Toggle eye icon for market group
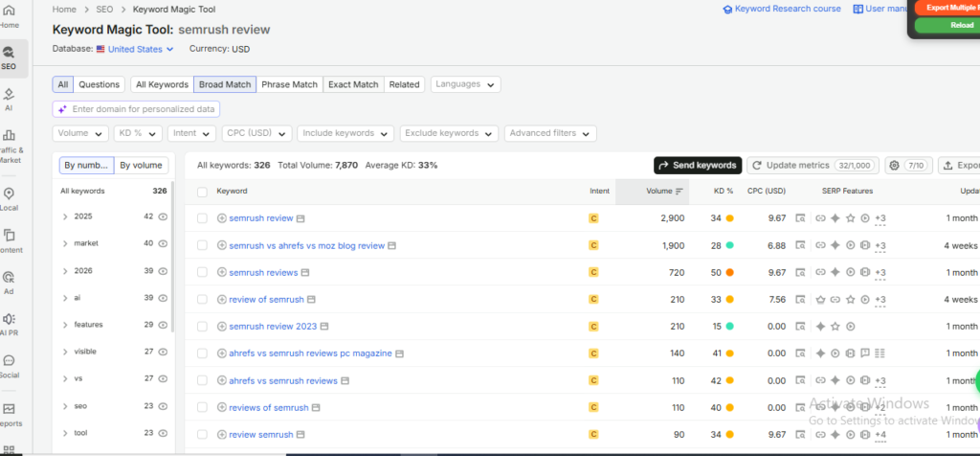Viewport: 980px width, 456px height. (163, 243)
